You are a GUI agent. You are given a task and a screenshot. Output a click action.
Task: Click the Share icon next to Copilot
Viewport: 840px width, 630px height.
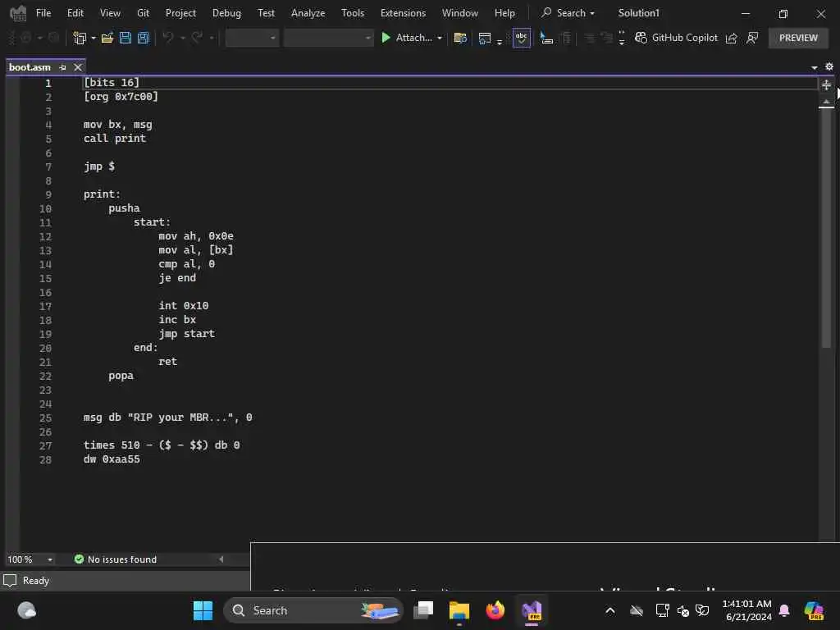(731, 38)
